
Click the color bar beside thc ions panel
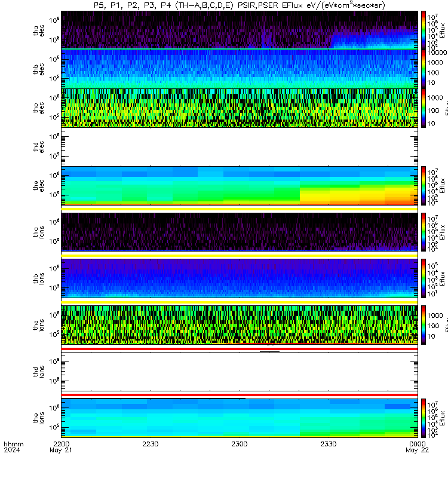[x=424, y=325]
